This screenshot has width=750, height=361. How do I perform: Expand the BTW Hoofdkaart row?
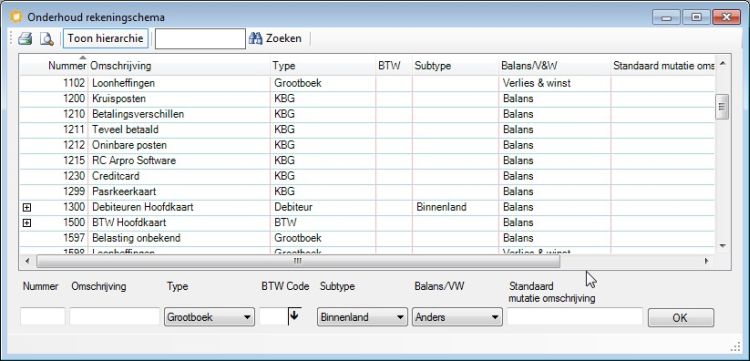27,223
